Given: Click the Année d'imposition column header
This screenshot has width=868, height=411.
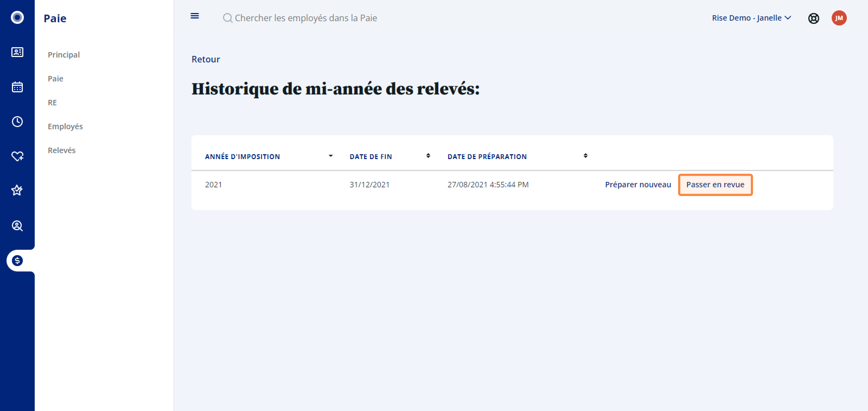Looking at the screenshot, I should (x=242, y=156).
